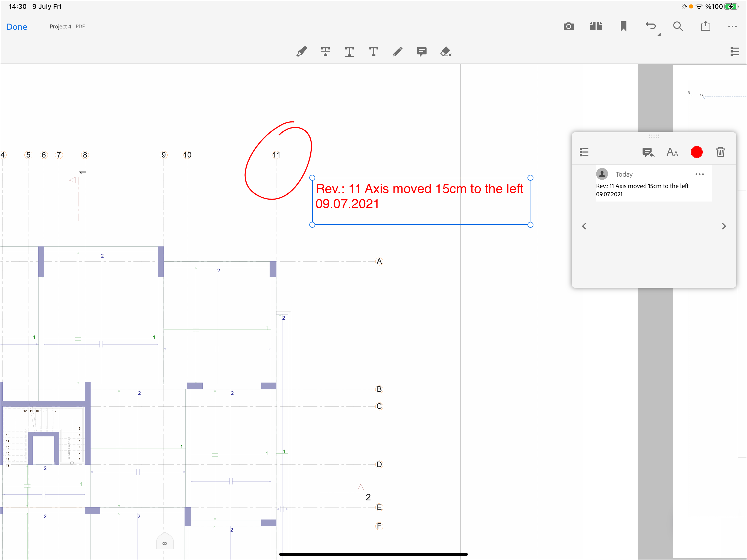
Task: Select the add text tool
Action: (373, 52)
